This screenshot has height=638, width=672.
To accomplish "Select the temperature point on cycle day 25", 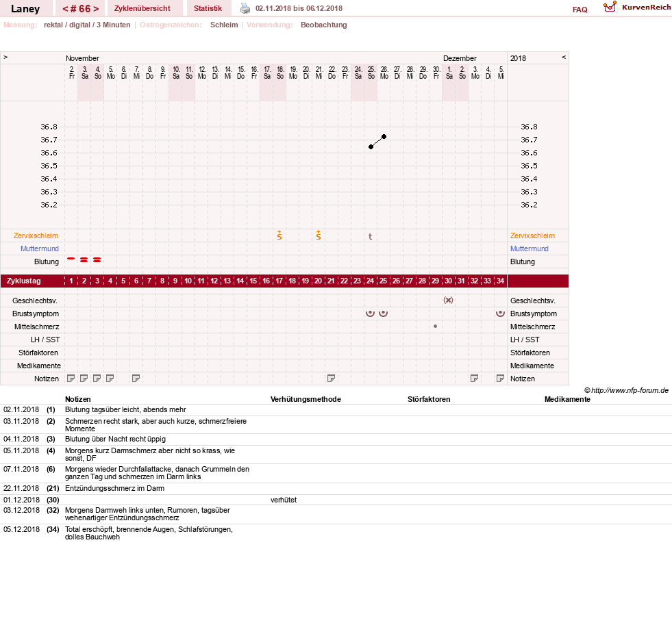I will tap(384, 137).
